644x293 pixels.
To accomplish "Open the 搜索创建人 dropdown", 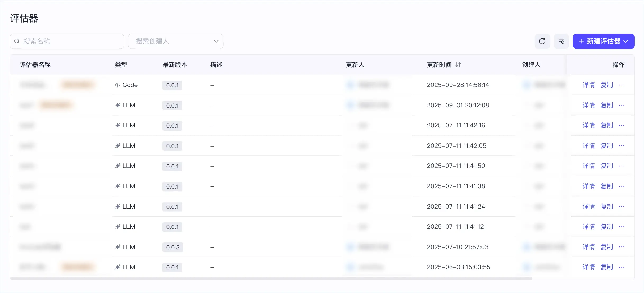I will click(176, 41).
